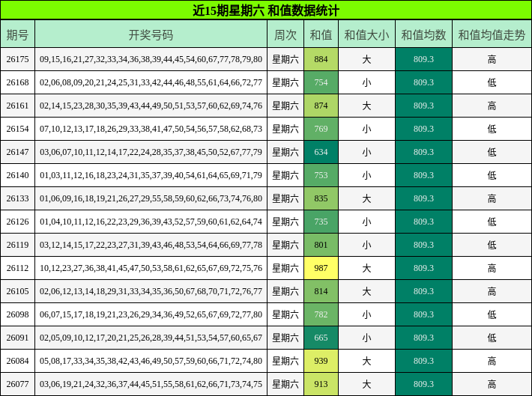Image resolution: width=532 pixels, height=396 pixels.
Task: Select period number 26091
Action: [18, 338]
